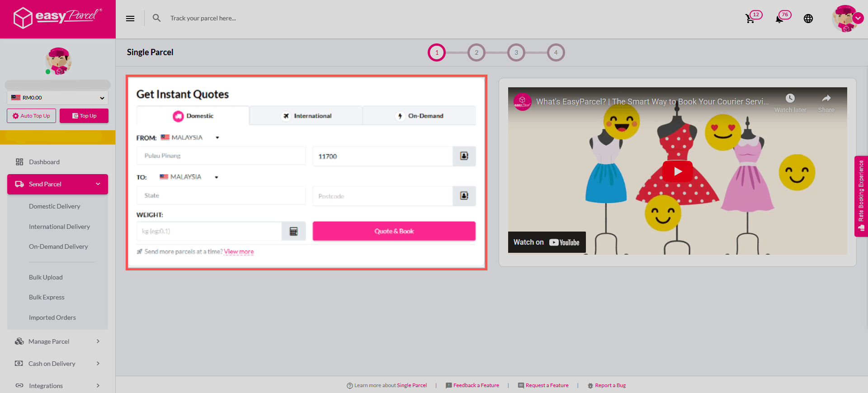The image size is (868, 393).
Task: Select the International tab
Action: [x=306, y=116]
